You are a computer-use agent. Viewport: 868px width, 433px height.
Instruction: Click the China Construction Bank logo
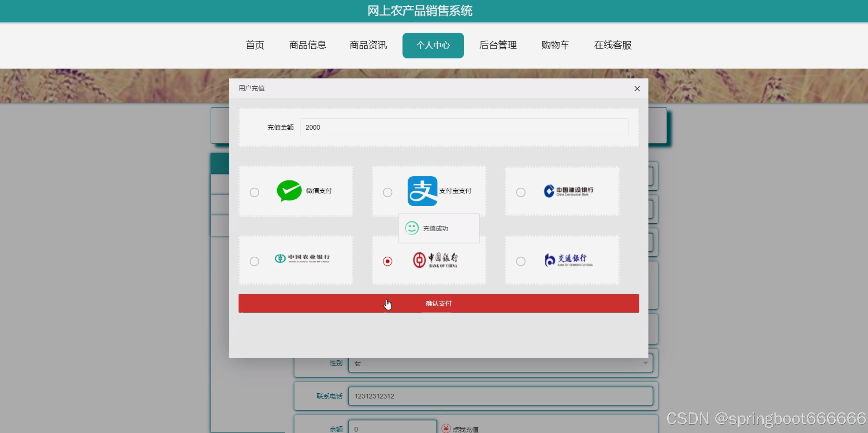[x=568, y=191]
